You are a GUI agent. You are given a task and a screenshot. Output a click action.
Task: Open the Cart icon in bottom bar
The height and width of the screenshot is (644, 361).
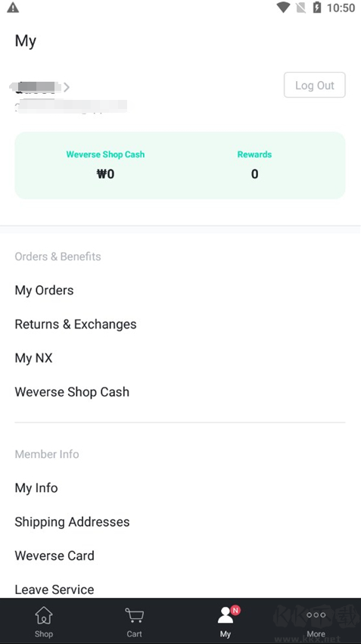(x=134, y=615)
